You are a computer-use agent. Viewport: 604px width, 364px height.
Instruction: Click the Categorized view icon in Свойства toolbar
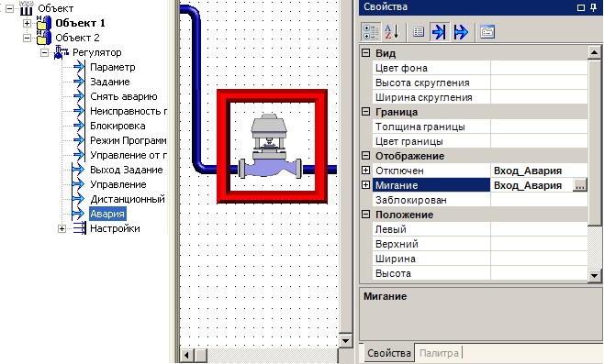[x=371, y=31]
